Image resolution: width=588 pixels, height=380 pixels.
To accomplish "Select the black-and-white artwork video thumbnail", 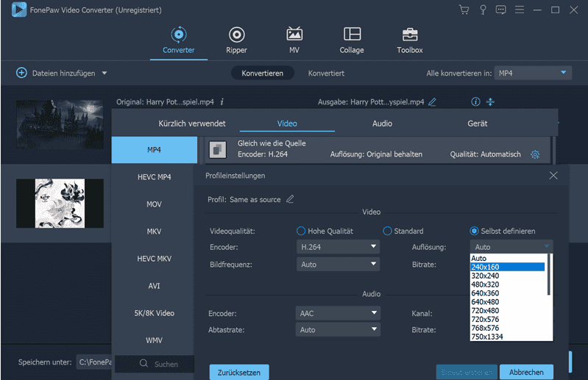I will [x=60, y=203].
